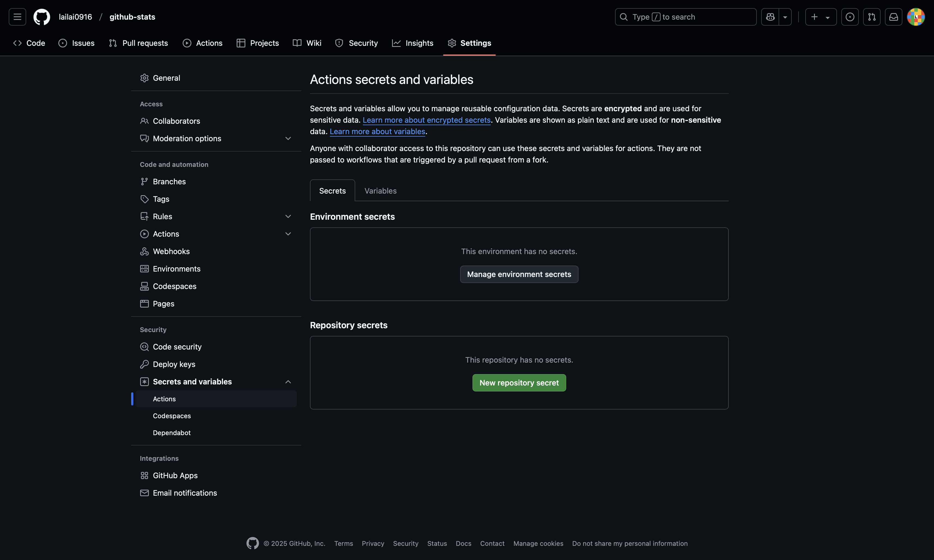Image resolution: width=934 pixels, height=560 pixels.
Task: Open the Insights tab
Action: pos(413,43)
